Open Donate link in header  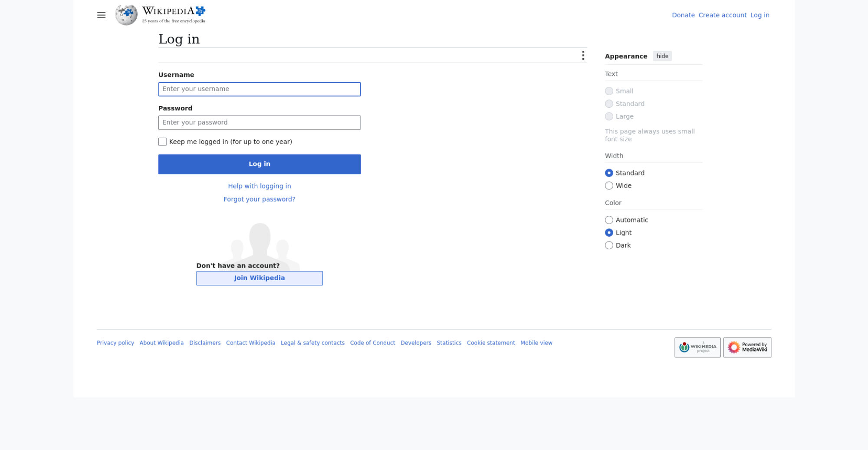click(683, 15)
